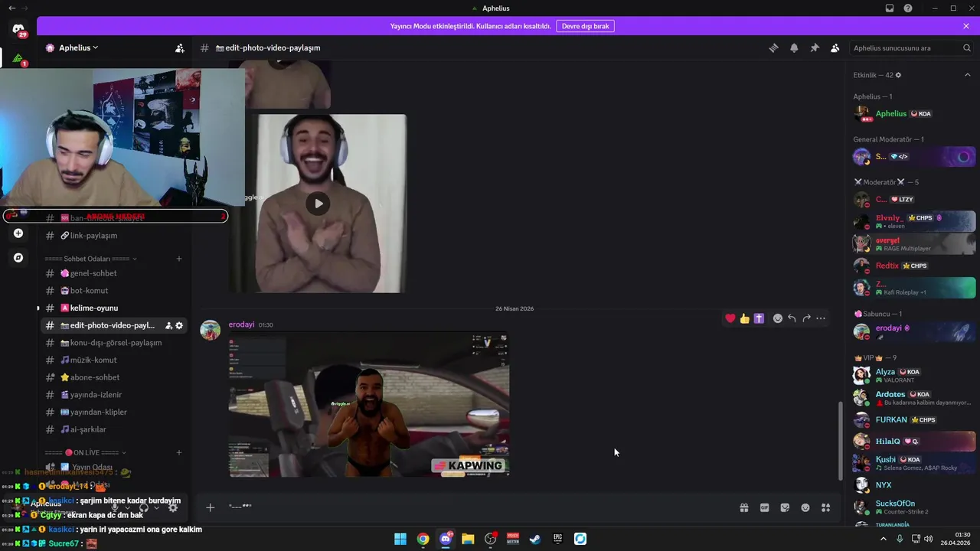Open the Discover servers compass icon
The image size is (980, 551).
[x=18, y=258]
